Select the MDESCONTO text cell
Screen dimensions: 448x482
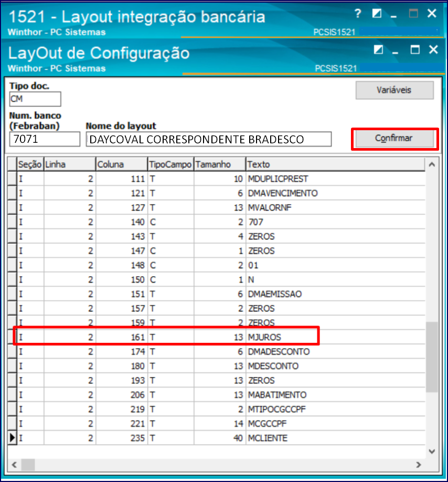pos(336,366)
